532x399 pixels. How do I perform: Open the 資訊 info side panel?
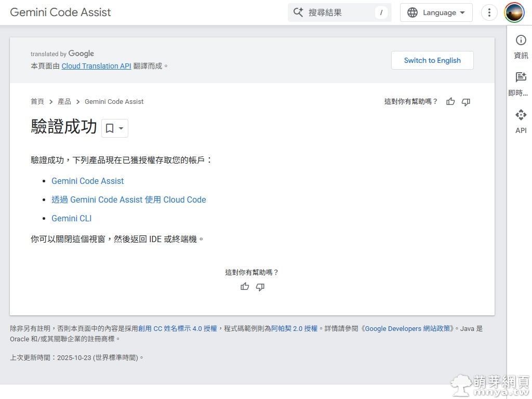point(521,47)
